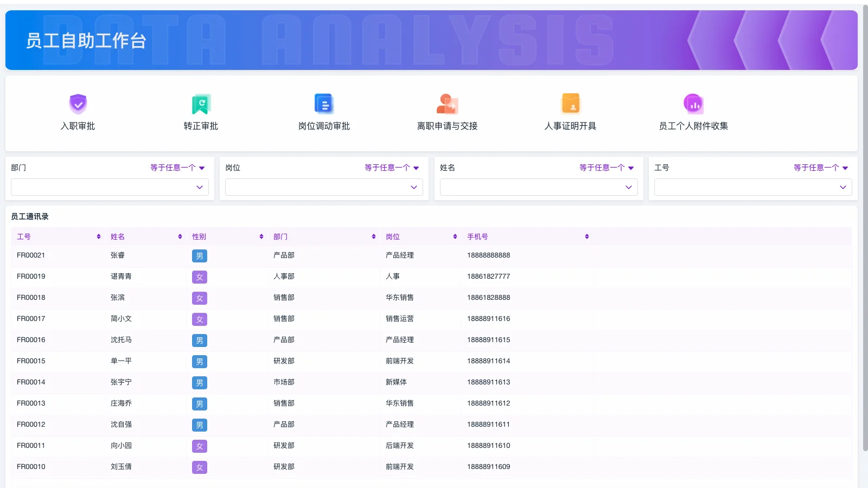Viewport: 868px width, 488px height.
Task: Open the 岗位 filter value dropdown
Action: pyautogui.click(x=324, y=187)
